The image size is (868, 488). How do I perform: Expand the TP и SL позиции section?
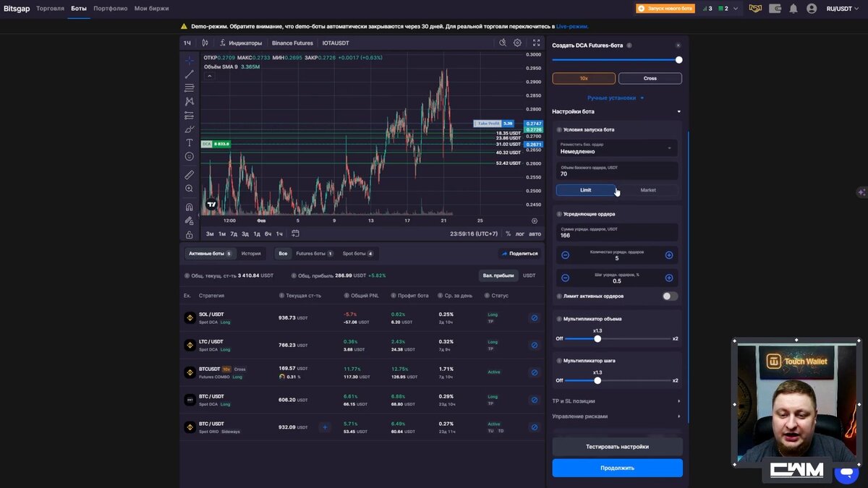[617, 401]
